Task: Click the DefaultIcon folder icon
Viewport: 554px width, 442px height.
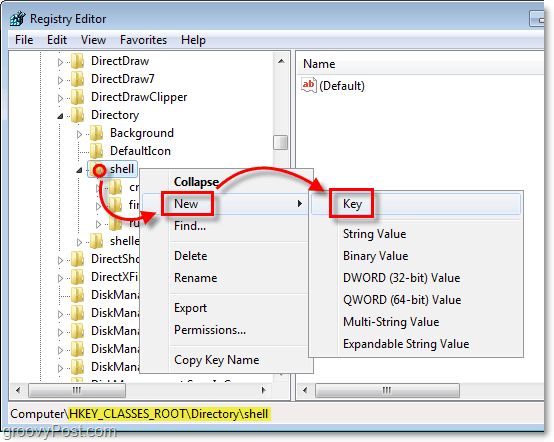Action: [x=96, y=151]
